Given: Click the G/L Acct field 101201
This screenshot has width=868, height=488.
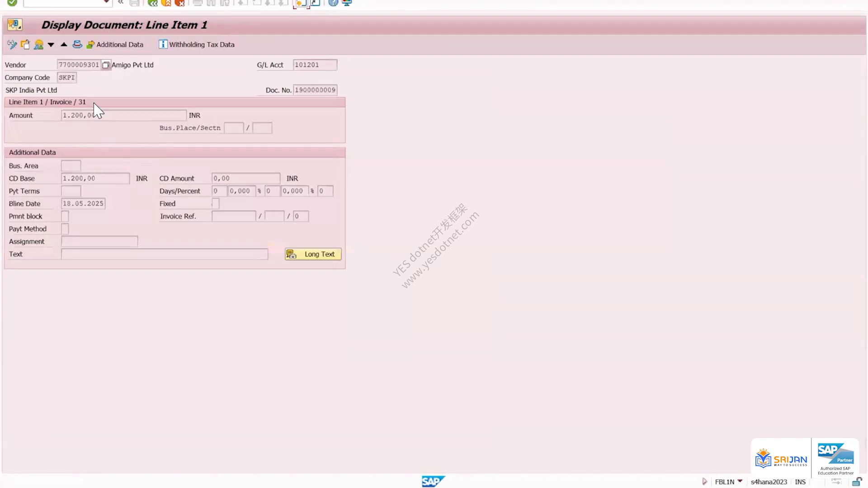Looking at the screenshot, I should (315, 65).
